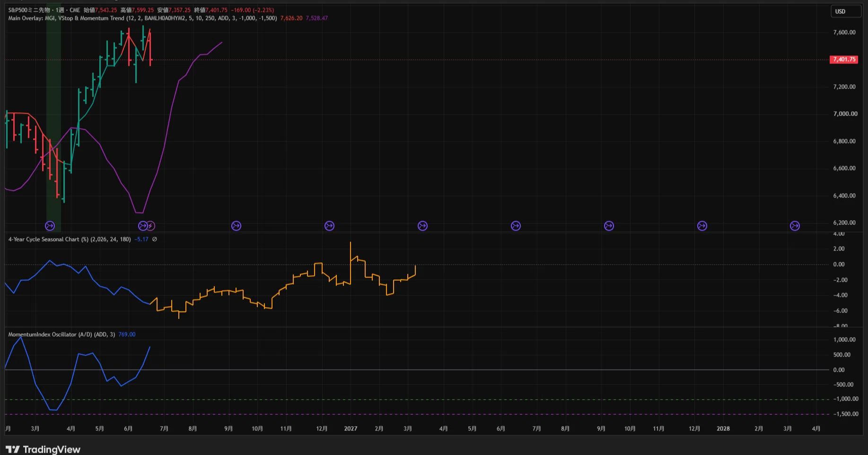Image resolution: width=868 pixels, height=455 pixels.
Task: Click 7,000.00 on the price axis
Action: click(x=845, y=114)
